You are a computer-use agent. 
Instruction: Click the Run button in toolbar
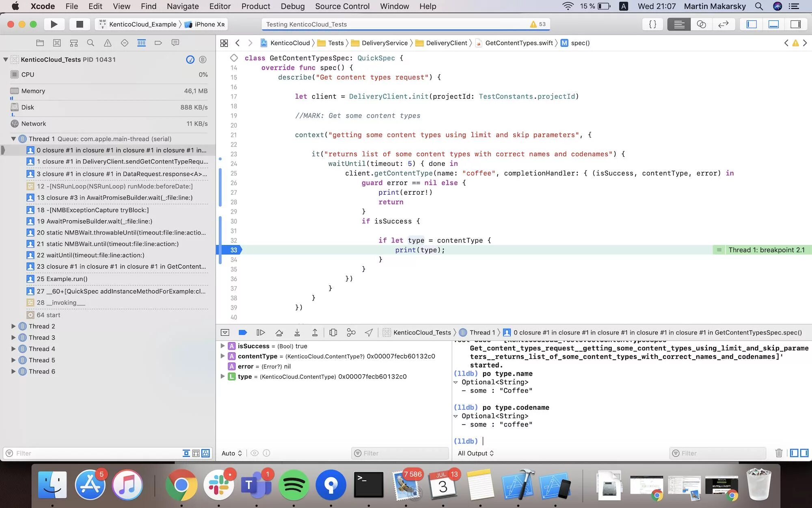coord(54,24)
